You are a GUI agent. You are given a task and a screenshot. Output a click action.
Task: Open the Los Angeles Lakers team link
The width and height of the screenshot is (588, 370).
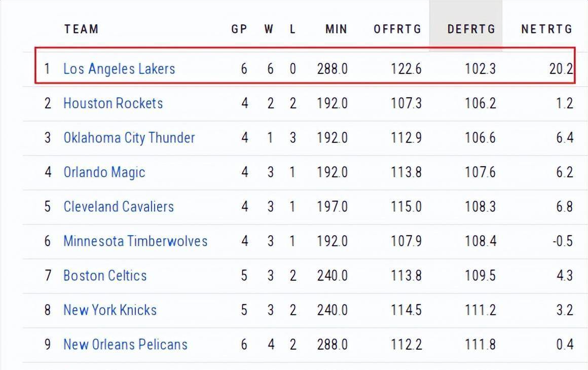(119, 69)
